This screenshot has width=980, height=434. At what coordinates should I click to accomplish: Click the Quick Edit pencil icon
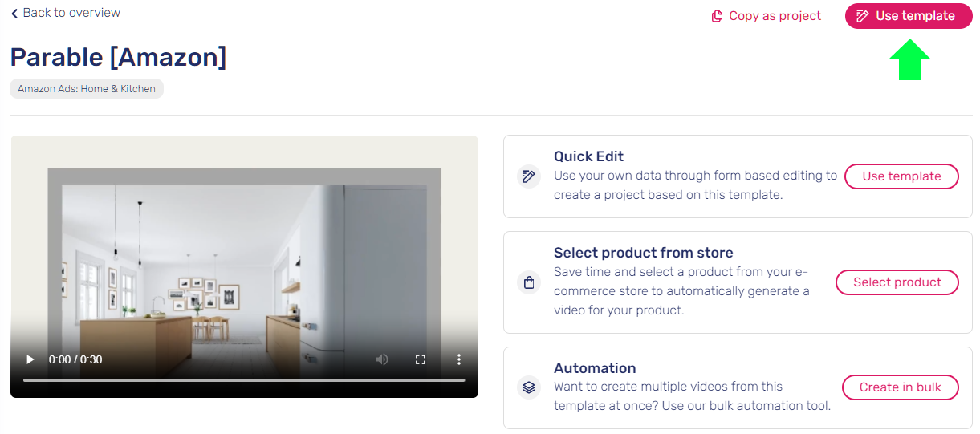pos(528,176)
